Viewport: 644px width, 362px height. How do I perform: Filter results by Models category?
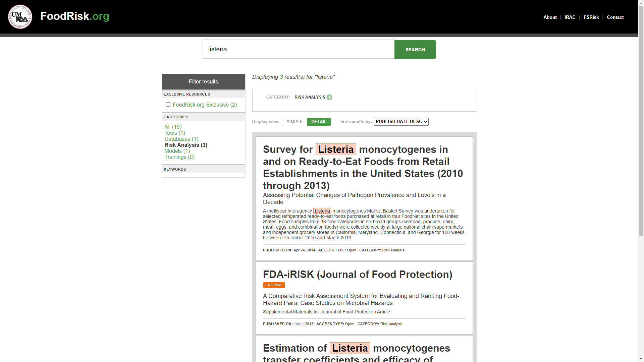(177, 151)
